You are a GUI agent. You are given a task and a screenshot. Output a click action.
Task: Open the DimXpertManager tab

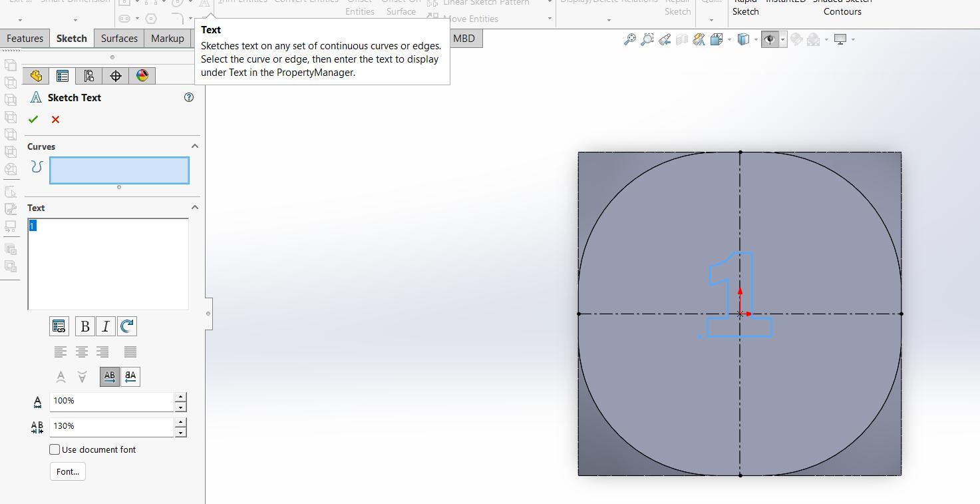[116, 76]
